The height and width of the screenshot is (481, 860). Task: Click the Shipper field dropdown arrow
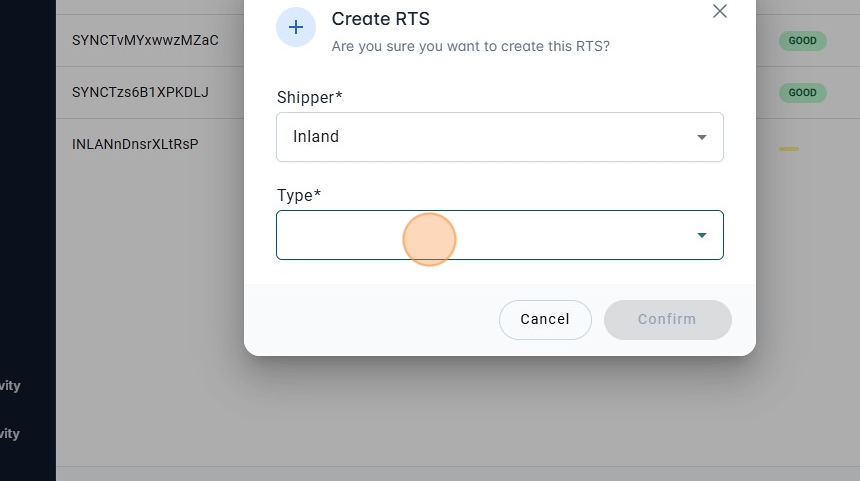click(702, 137)
